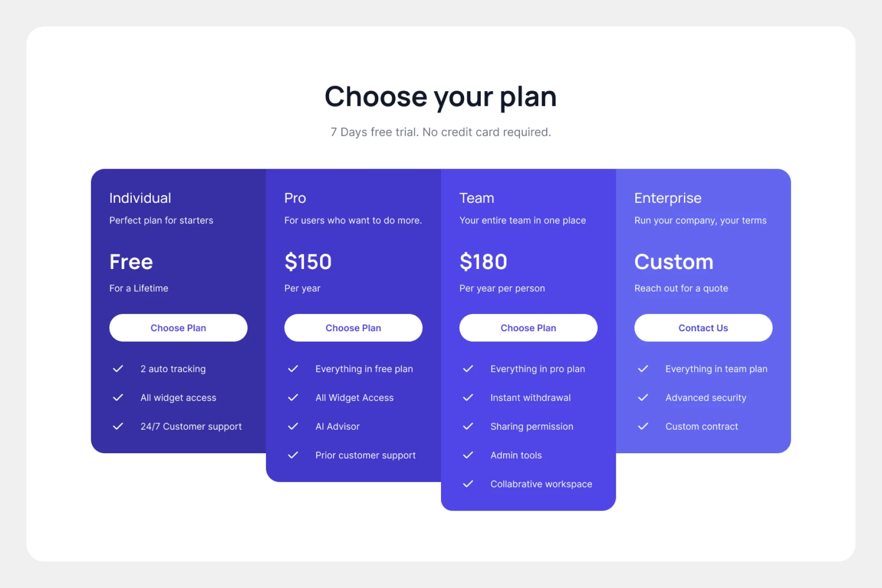
Task: Click the checkmark beside Admin tools
Action: pos(468,455)
